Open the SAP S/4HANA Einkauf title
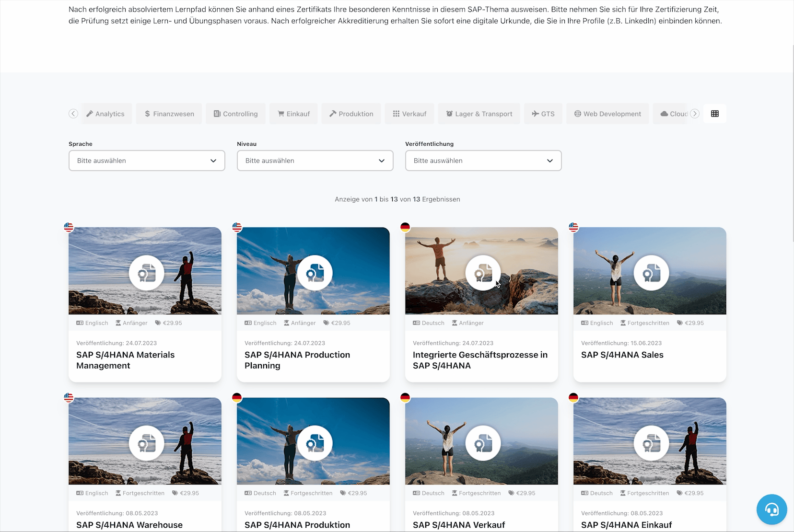The image size is (794, 532). click(x=627, y=525)
